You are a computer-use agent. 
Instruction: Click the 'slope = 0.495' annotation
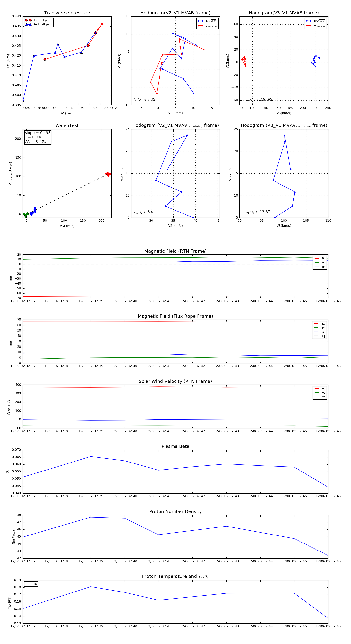[x=37, y=133]
